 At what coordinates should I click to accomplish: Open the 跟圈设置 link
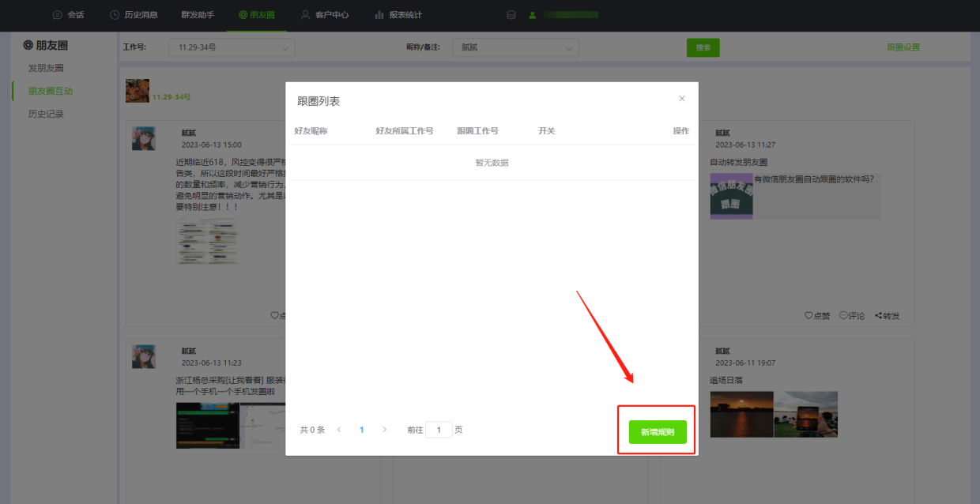point(903,47)
